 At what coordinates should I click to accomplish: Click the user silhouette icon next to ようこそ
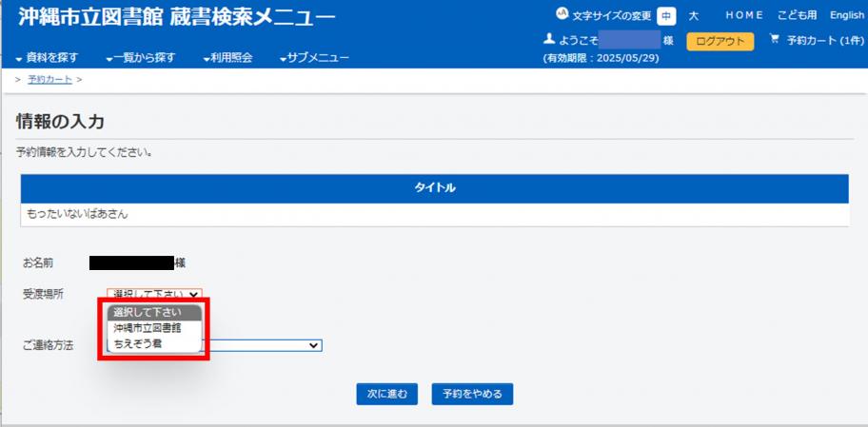coord(549,38)
